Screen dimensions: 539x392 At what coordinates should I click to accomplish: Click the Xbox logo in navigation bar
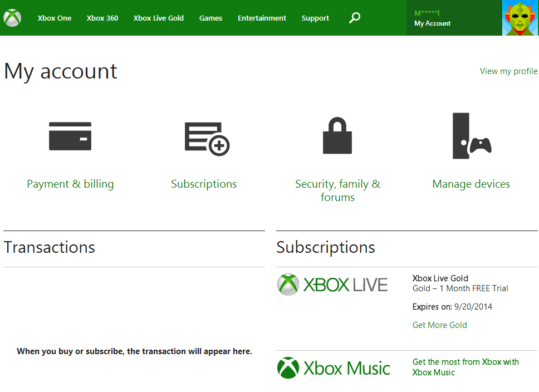12,18
